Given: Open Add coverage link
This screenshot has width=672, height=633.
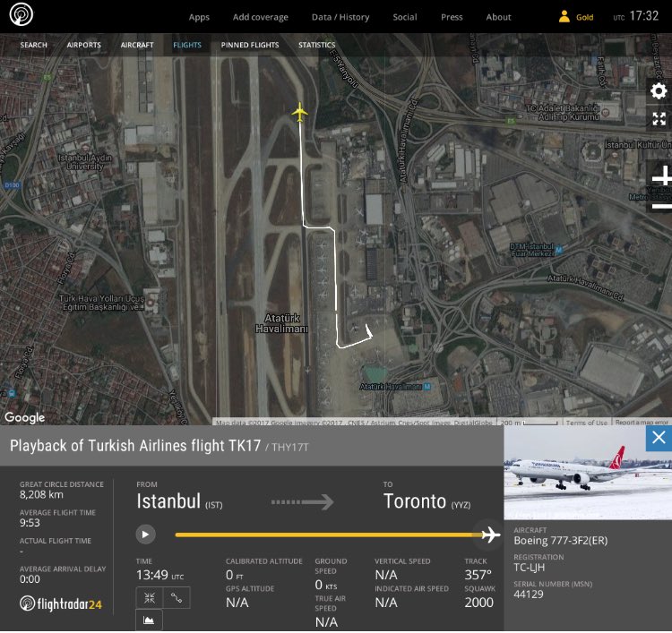Looking at the screenshot, I should coord(261,17).
